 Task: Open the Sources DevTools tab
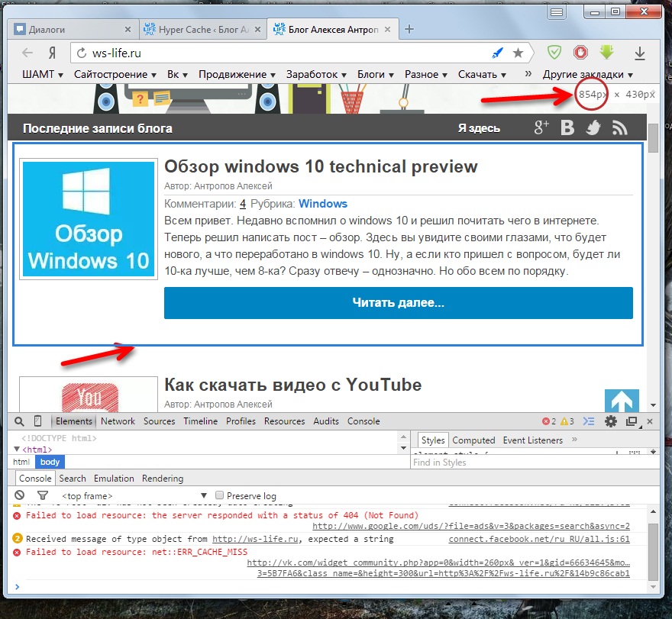pyautogui.click(x=159, y=421)
